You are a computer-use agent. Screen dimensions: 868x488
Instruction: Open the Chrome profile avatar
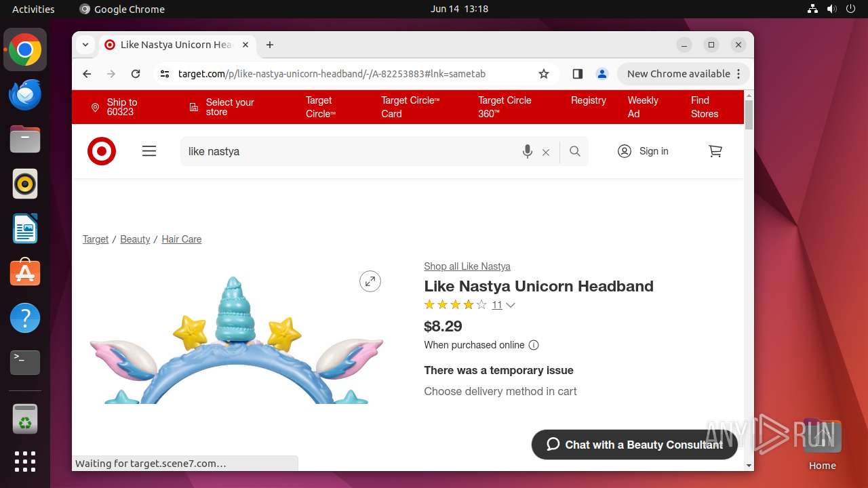point(601,74)
